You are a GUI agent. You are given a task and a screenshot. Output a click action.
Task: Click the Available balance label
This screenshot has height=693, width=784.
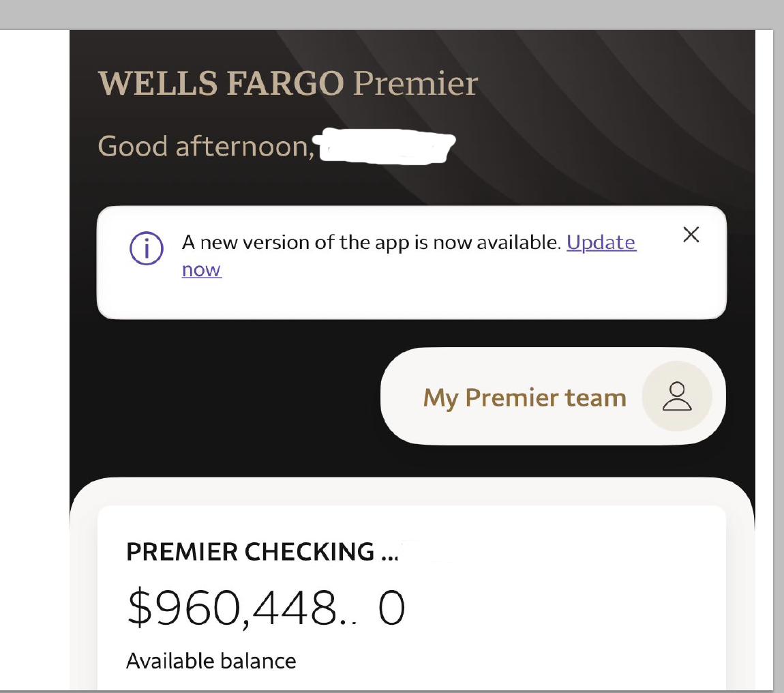(211, 661)
